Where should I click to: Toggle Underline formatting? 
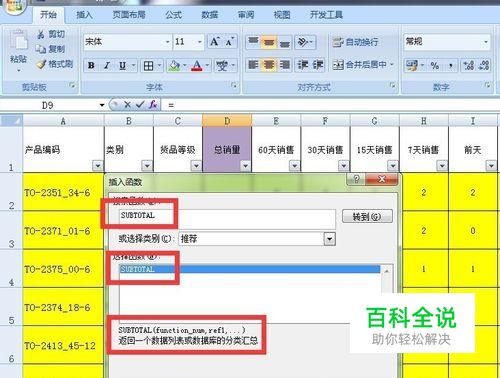[123, 65]
